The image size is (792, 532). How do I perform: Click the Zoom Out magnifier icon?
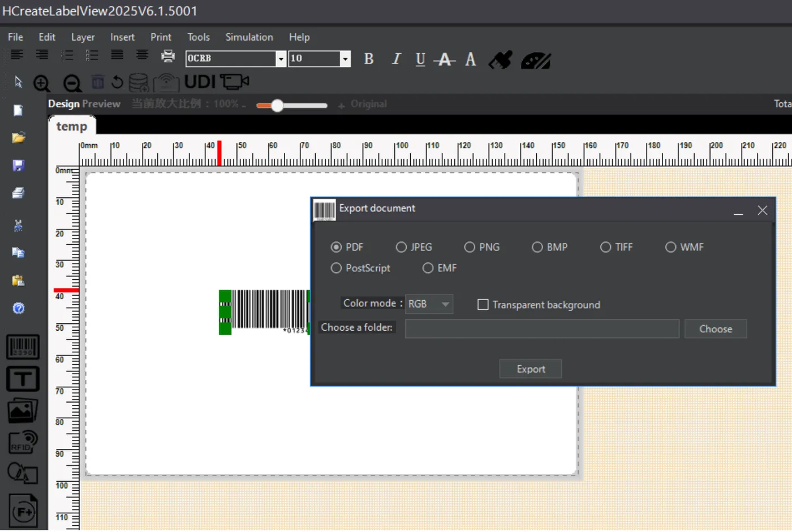[71, 83]
